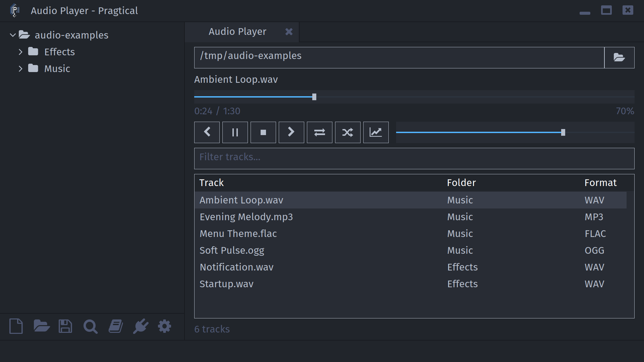Go to the previous track
Viewport: 644px width, 362px height.
207,132
